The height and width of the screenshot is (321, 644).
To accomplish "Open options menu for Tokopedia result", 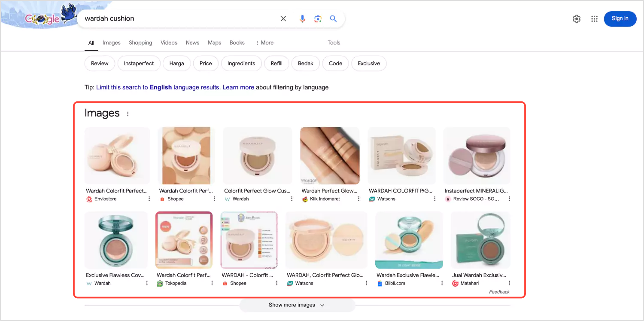I will point(212,283).
